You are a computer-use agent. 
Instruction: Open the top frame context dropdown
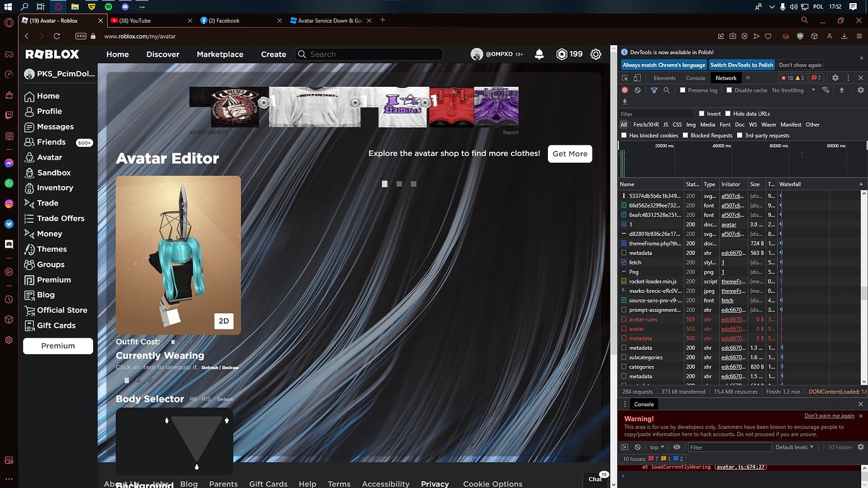(x=656, y=447)
